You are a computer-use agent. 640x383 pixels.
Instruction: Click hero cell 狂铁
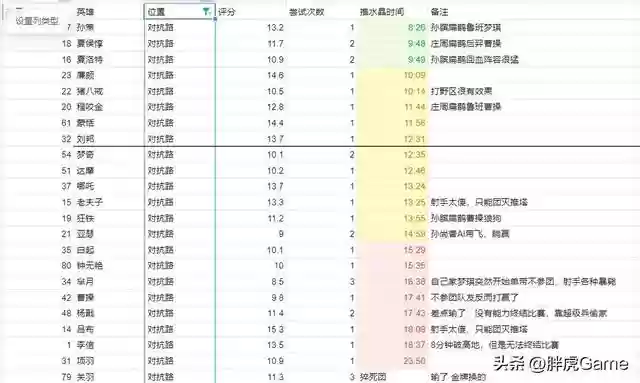85,218
